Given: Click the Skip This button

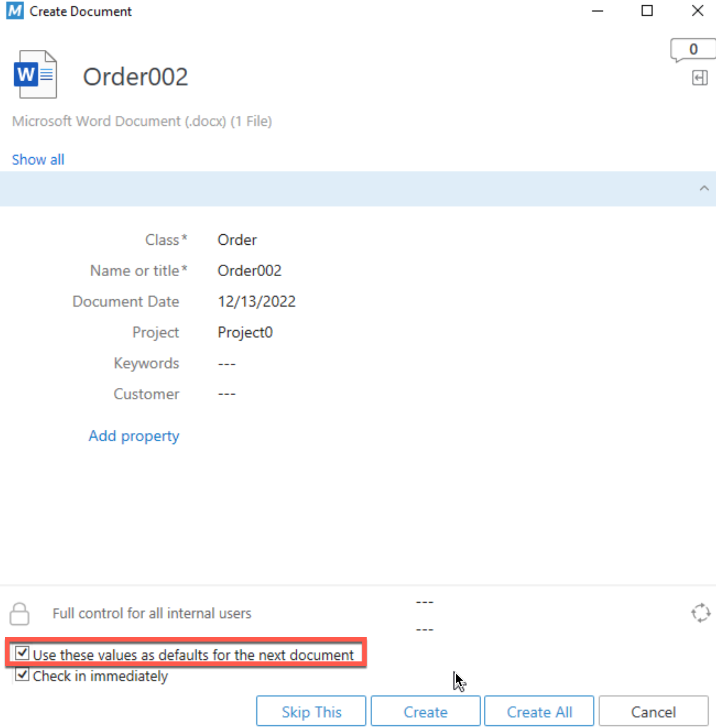Looking at the screenshot, I should 311,711.
